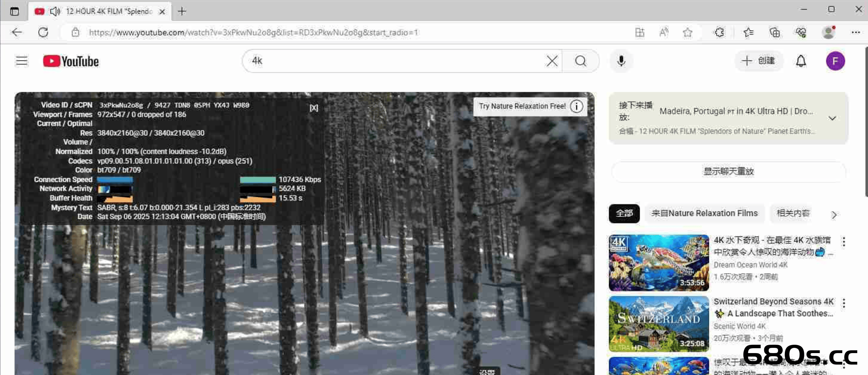Screen dimensions: 868x375
Task: Click the 创建 create button
Action: [x=759, y=61]
